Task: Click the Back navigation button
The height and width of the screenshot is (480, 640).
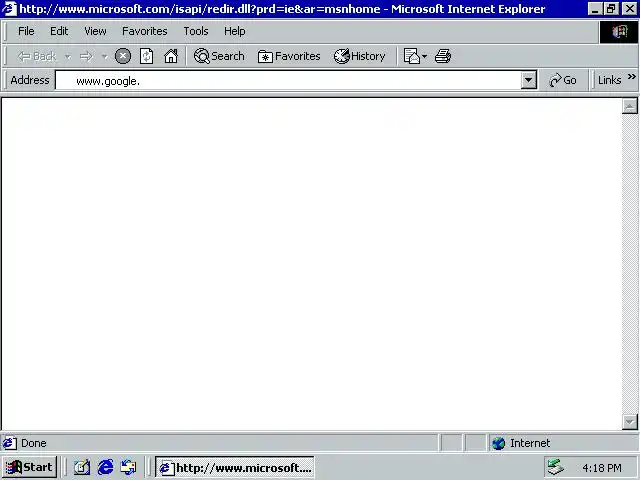Action: [x=37, y=56]
